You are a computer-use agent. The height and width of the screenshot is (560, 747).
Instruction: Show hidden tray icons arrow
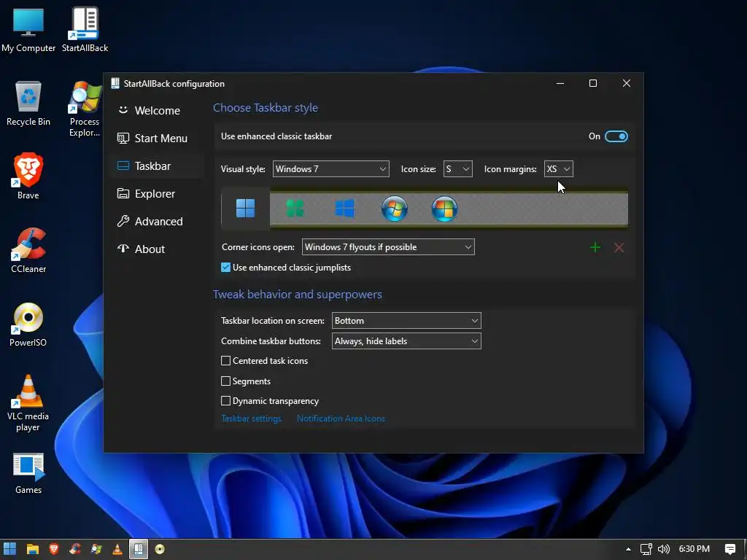pyautogui.click(x=628, y=549)
